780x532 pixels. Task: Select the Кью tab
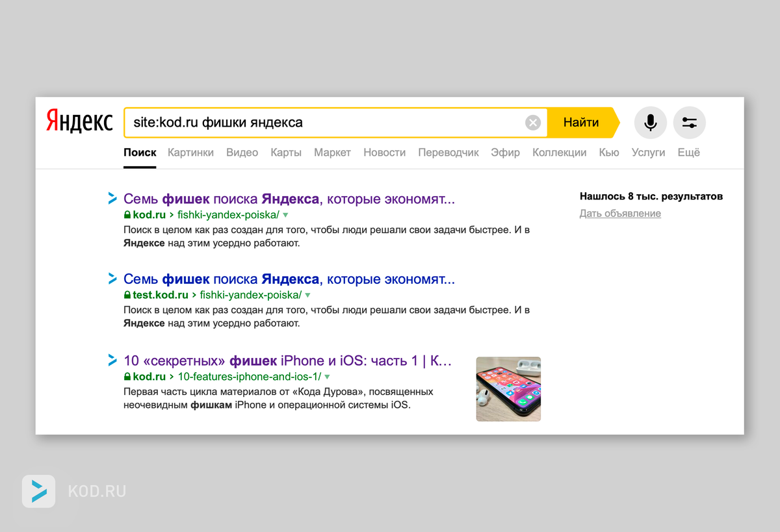coord(609,153)
